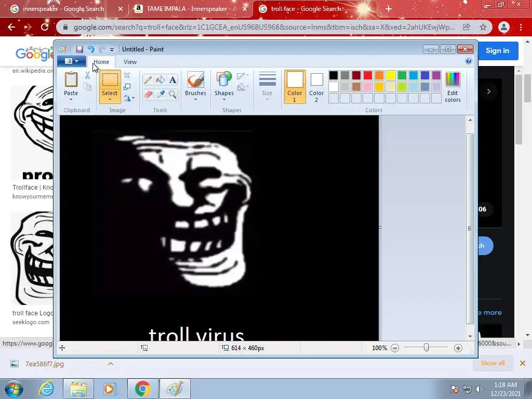Click the Redo arrow in Paint toolbar
Screen dimensions: 532x399
coord(102,49)
